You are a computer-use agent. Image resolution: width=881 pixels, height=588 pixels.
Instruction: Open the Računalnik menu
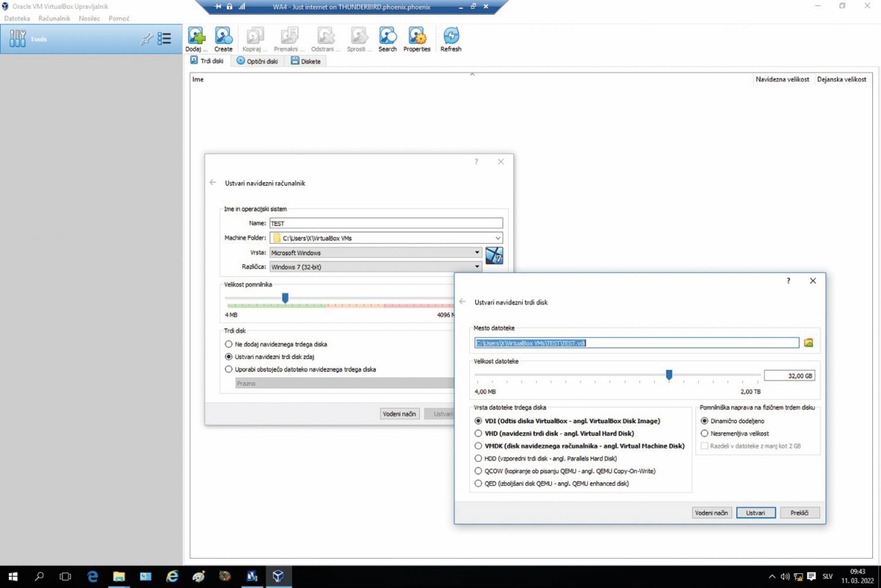pos(54,18)
